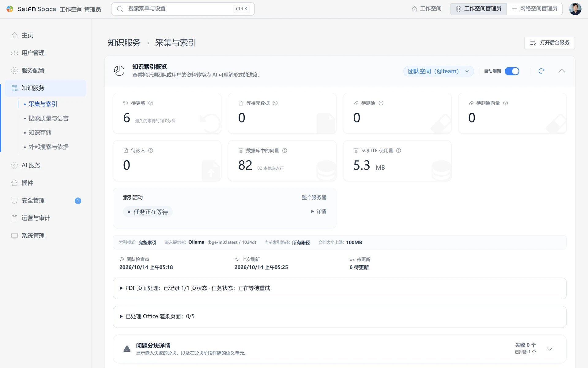Expand the 已处理 Office 渲染页面 row
The width and height of the screenshot is (588, 368).
pyautogui.click(x=339, y=316)
